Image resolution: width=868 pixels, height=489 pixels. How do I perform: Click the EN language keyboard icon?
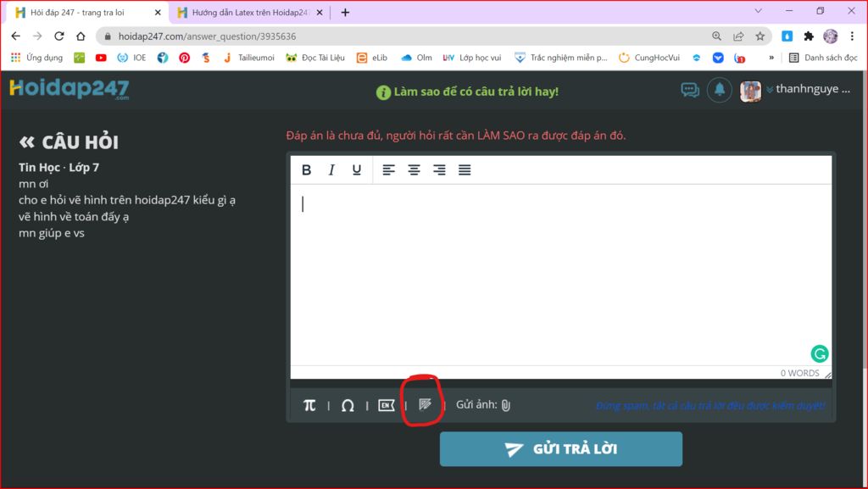[386, 405]
